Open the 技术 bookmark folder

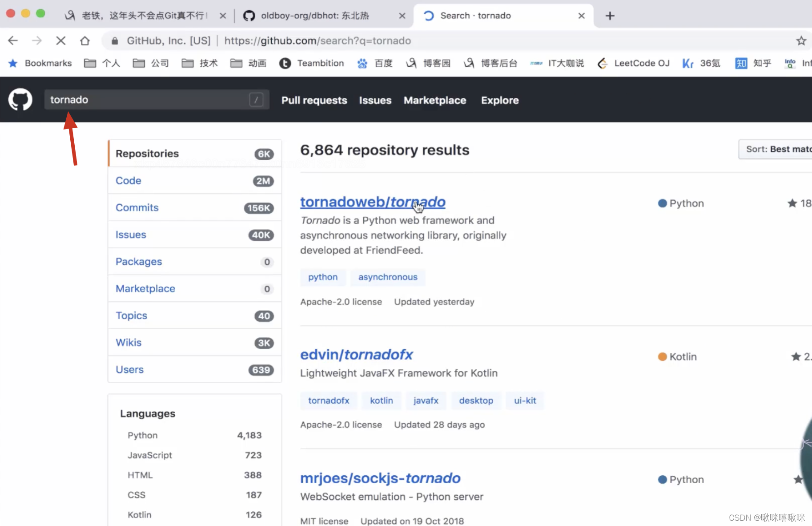[x=200, y=63]
